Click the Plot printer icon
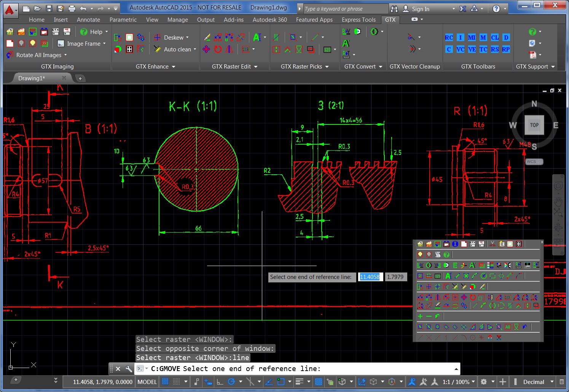Image resolution: width=569 pixels, height=392 pixels. pyautogui.click(x=72, y=8)
